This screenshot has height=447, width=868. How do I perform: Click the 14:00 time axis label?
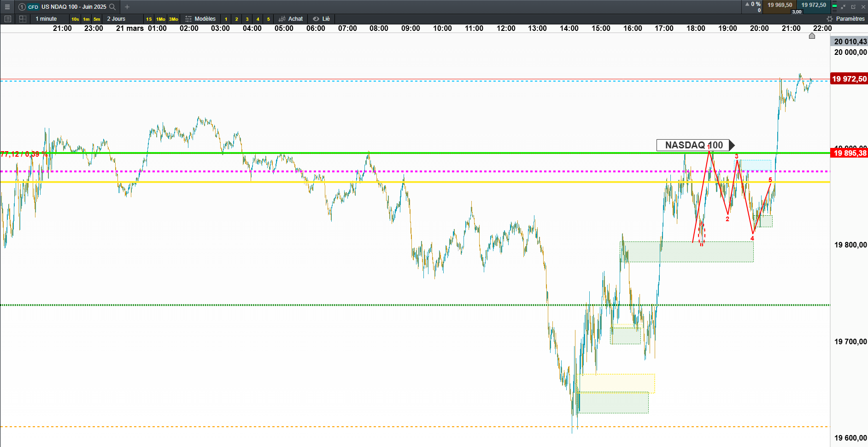click(569, 28)
